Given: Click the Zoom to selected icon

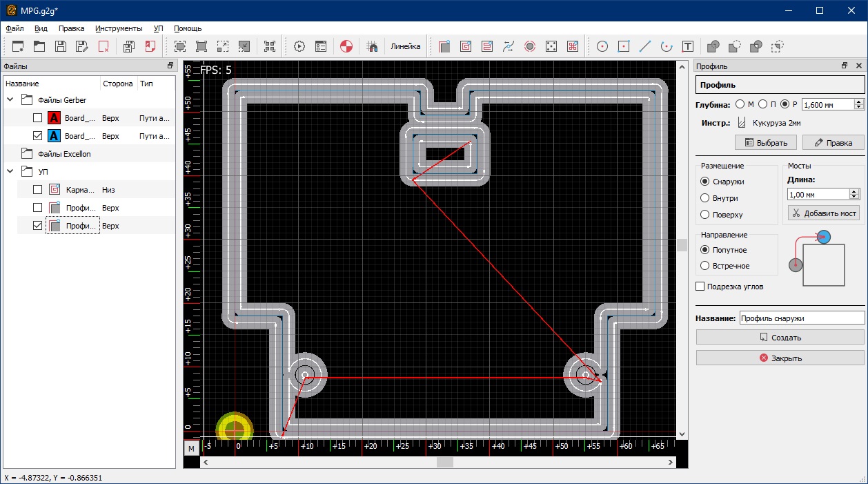Looking at the screenshot, I should pos(270,46).
